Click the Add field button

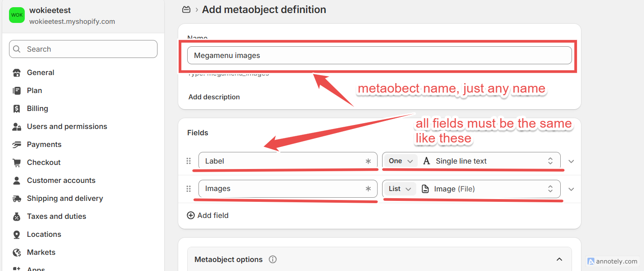coord(208,215)
